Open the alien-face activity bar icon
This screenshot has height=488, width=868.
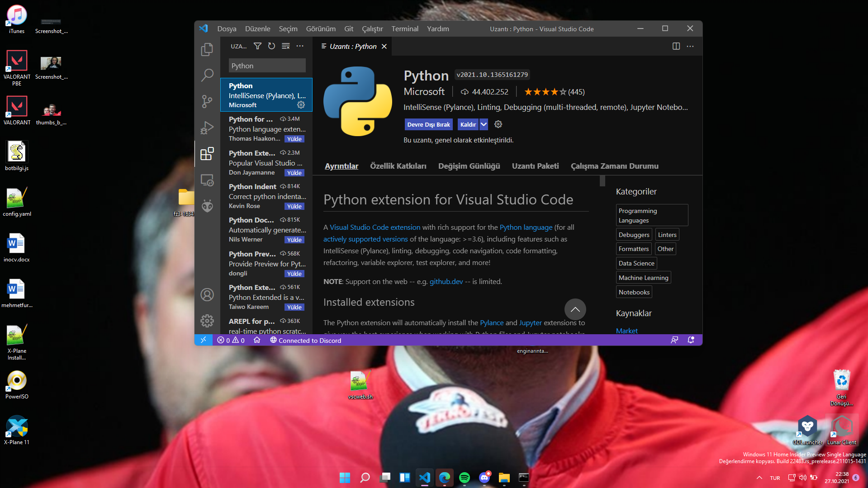[x=207, y=206]
